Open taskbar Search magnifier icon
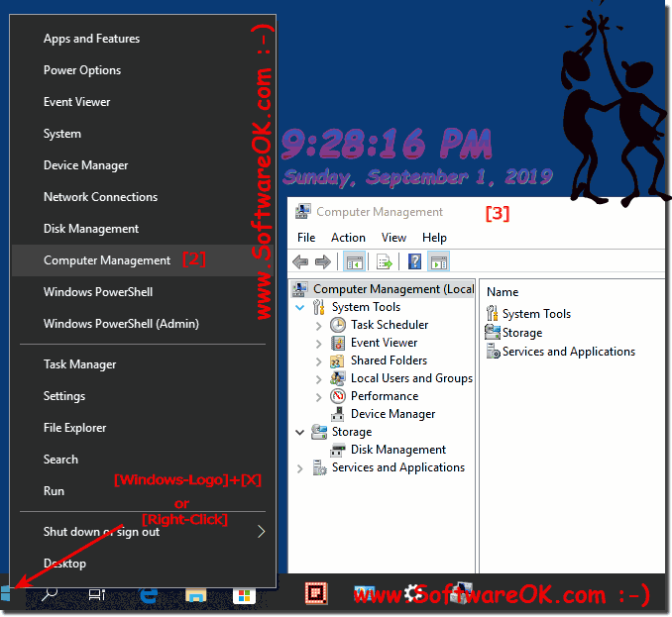 coord(50,594)
